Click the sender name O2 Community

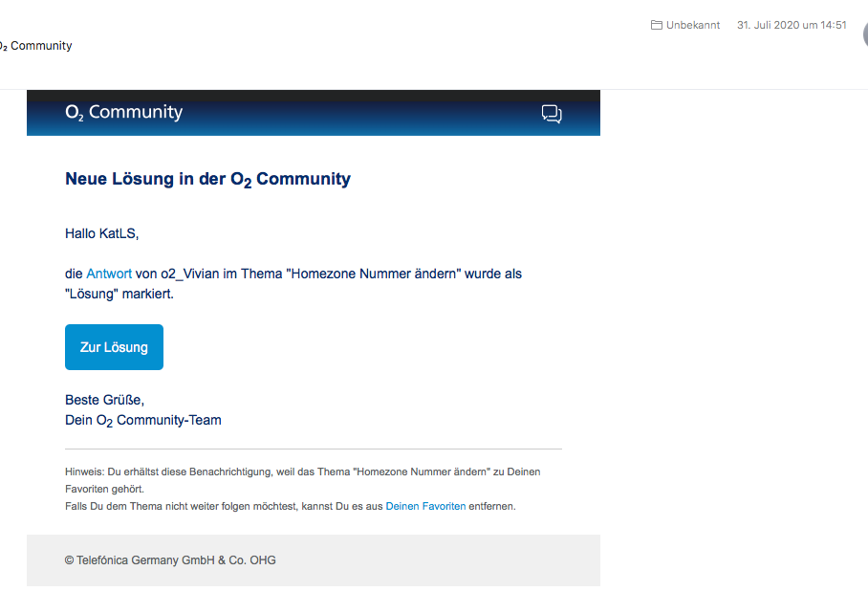point(36,46)
